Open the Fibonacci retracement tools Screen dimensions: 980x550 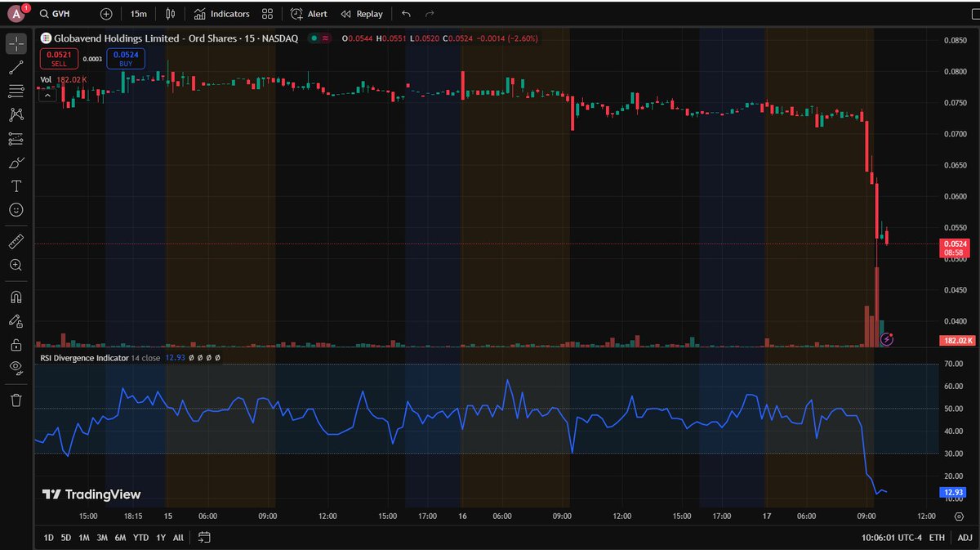pos(16,91)
